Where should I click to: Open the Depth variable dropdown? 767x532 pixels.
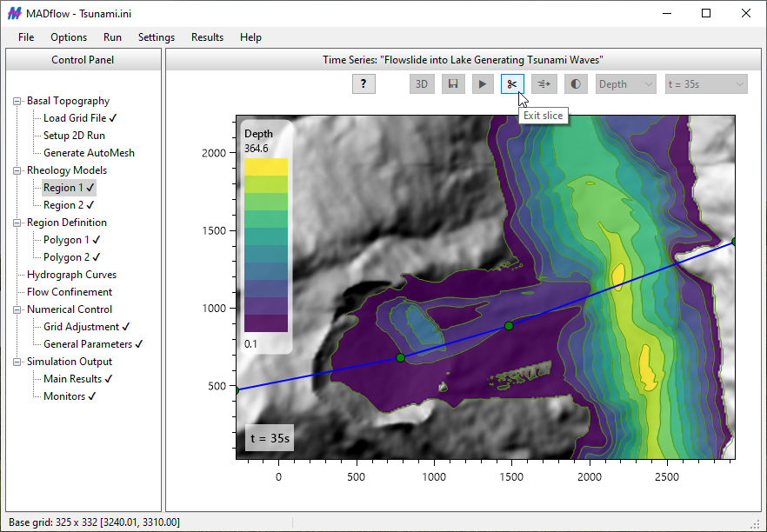tap(625, 84)
